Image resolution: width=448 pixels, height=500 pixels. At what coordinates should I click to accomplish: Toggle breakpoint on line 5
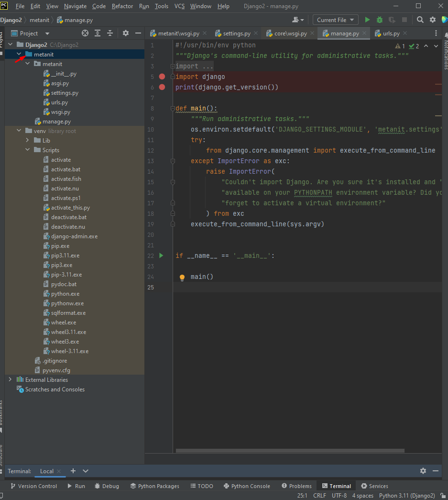click(x=162, y=77)
